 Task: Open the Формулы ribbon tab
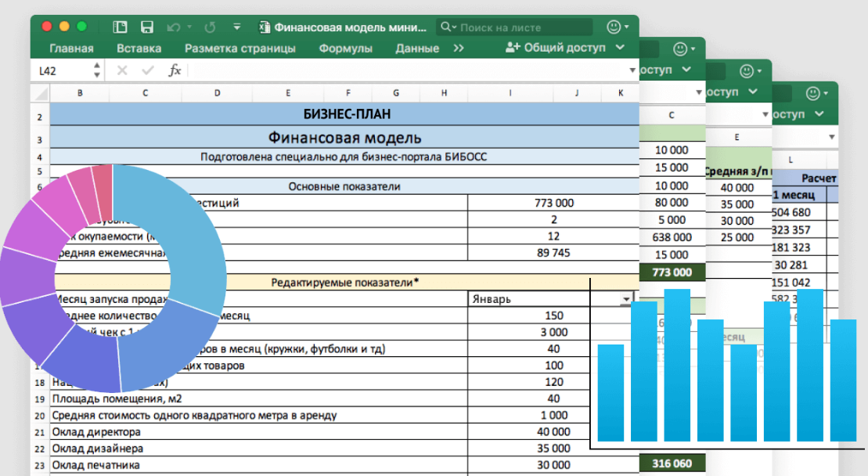pos(345,49)
